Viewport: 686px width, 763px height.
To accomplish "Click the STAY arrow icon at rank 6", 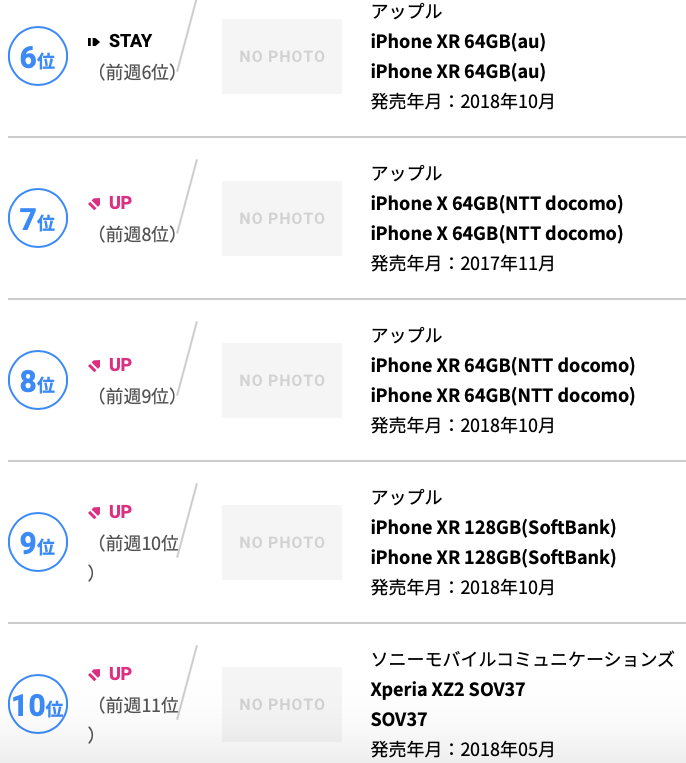I will (x=93, y=42).
